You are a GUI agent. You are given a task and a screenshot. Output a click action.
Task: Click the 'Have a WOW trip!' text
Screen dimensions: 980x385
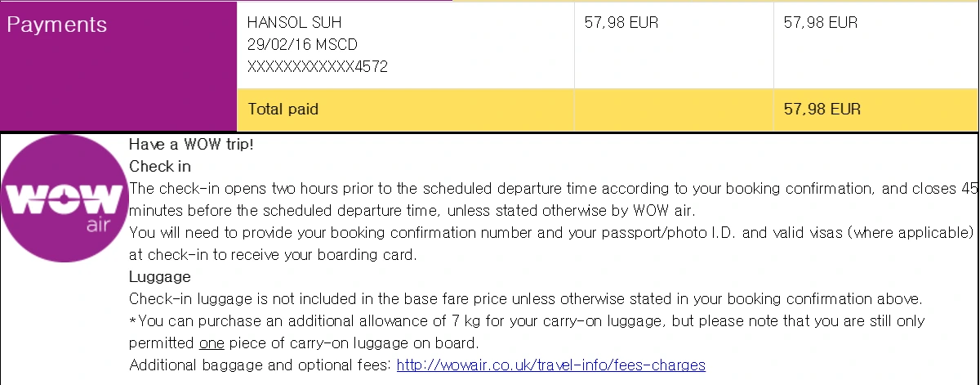pos(192,145)
